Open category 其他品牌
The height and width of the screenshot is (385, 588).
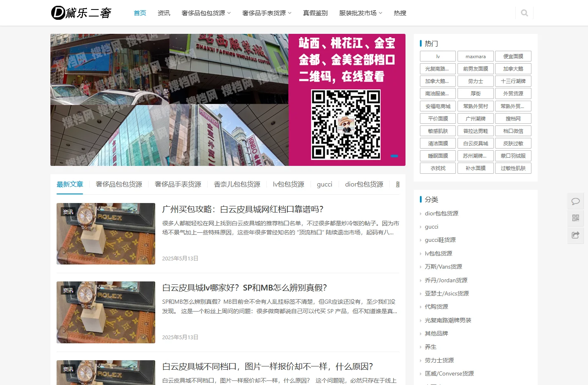[436, 333]
